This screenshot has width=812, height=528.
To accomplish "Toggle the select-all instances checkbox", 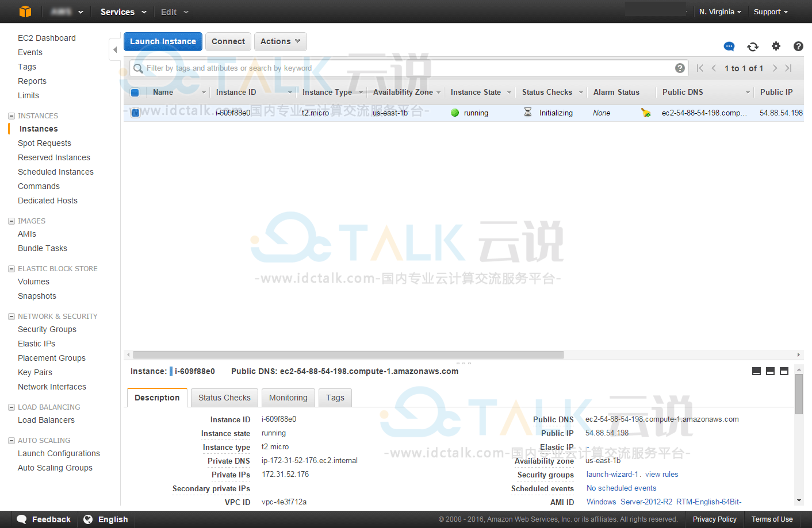I will tap(135, 93).
